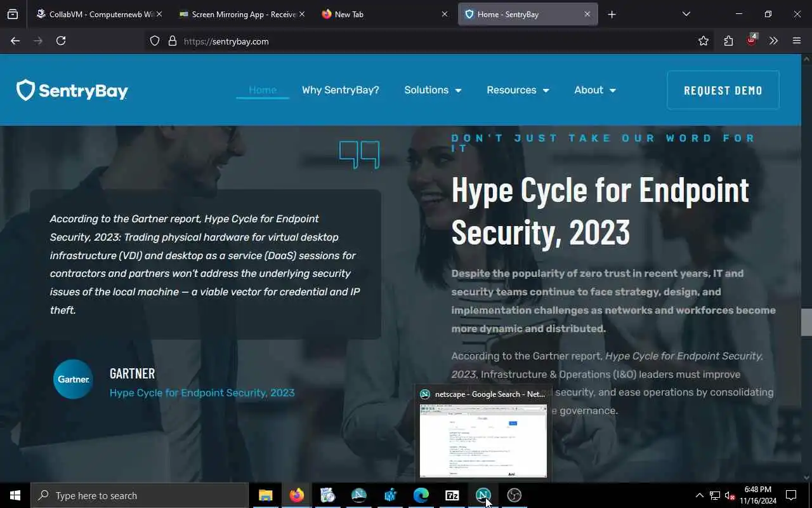The image size is (812, 508).
Task: Close the New Tab tab
Action: pyautogui.click(x=444, y=14)
